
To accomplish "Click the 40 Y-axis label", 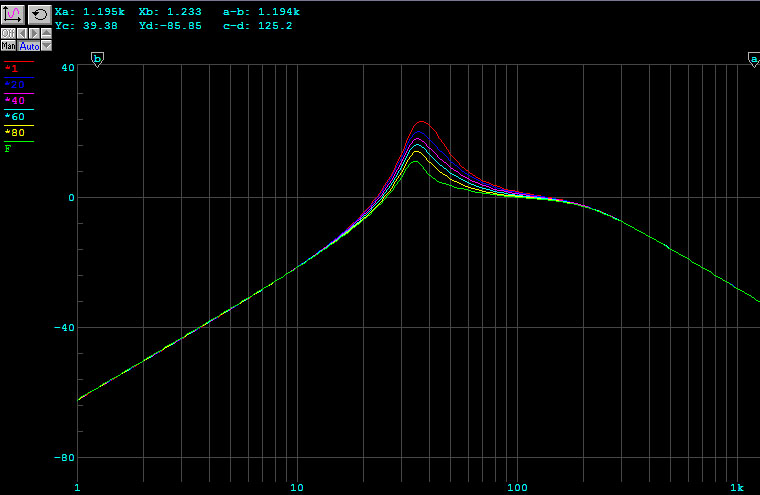I will [x=68, y=67].
